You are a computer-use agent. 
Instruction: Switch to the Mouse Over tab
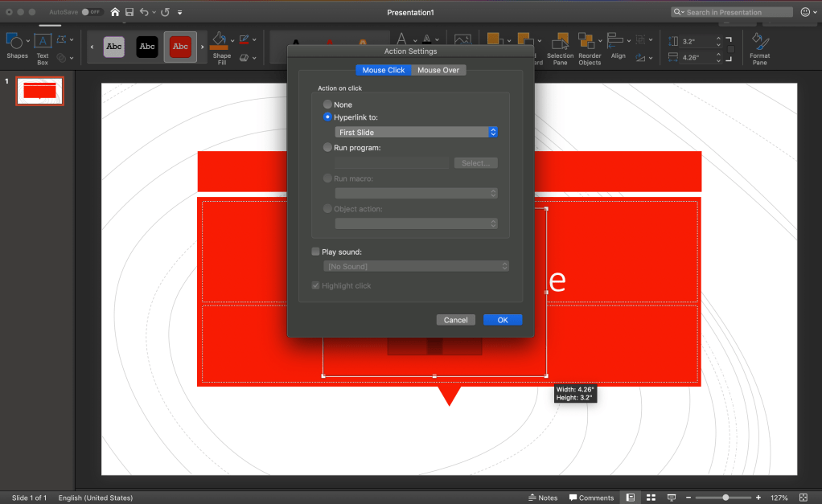[438, 70]
